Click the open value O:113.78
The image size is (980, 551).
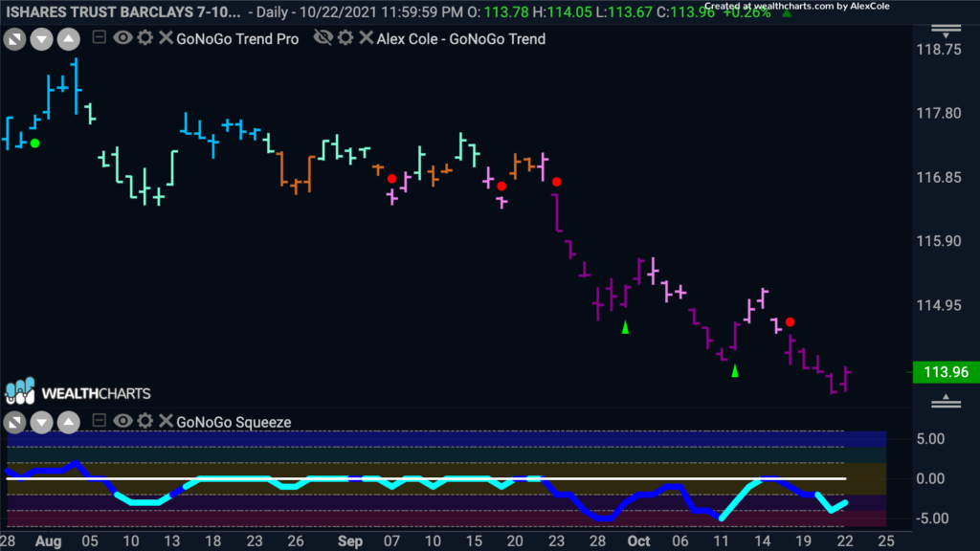(498, 11)
